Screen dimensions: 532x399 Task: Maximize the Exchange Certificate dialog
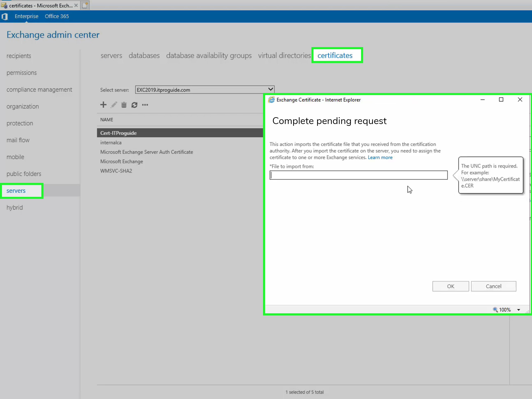click(x=501, y=100)
